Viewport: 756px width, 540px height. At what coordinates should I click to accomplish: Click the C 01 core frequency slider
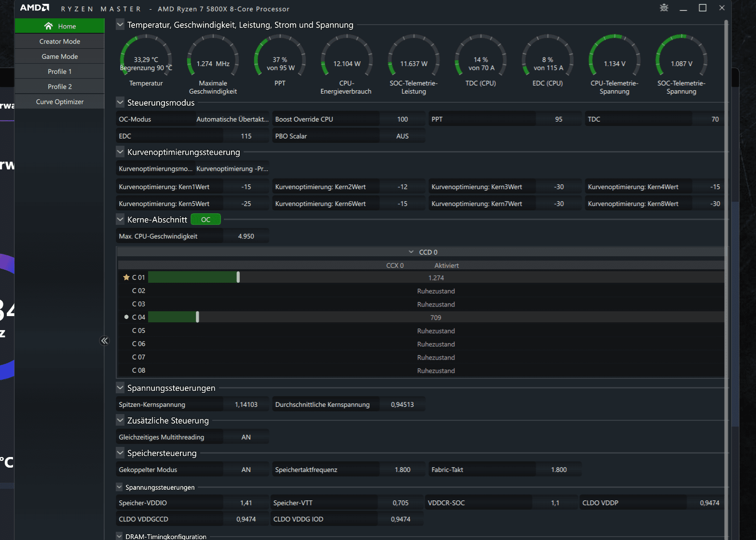tap(238, 277)
